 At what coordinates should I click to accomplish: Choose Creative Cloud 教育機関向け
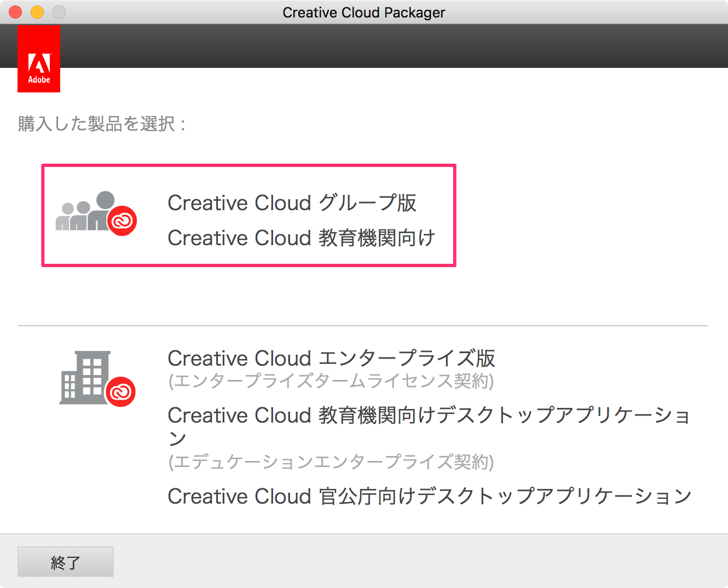pos(302,238)
